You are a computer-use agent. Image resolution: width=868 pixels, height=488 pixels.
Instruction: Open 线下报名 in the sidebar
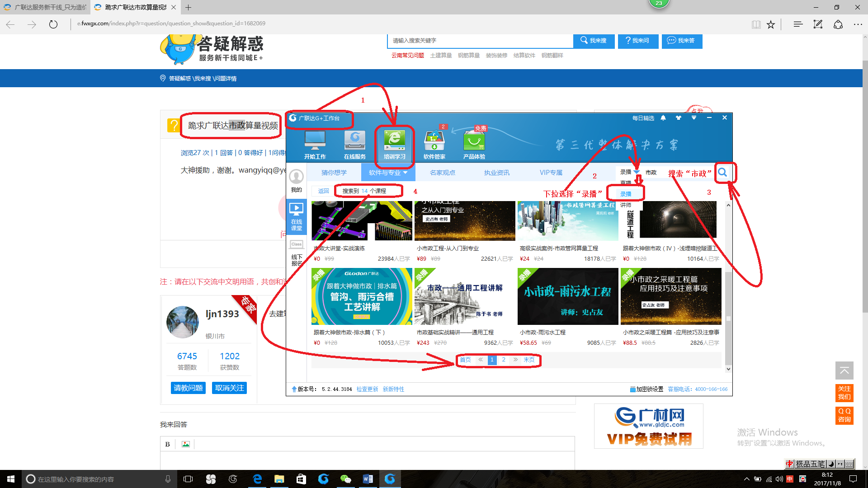coord(297,253)
